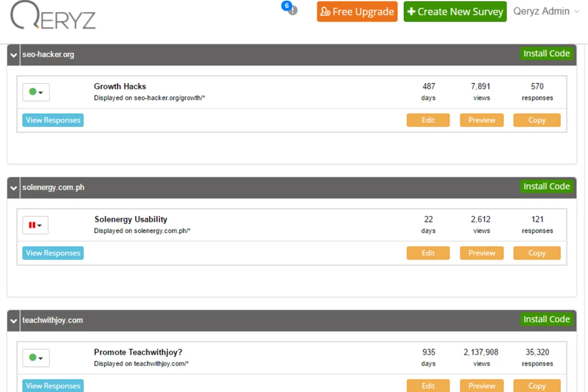Copy the Growth Hacks survey
588x392 pixels.
coord(537,120)
